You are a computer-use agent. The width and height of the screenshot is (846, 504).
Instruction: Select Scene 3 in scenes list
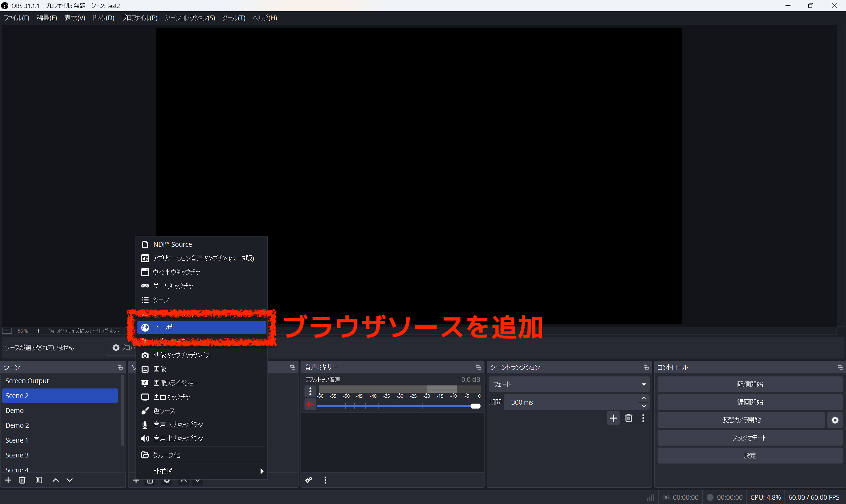pos(60,455)
